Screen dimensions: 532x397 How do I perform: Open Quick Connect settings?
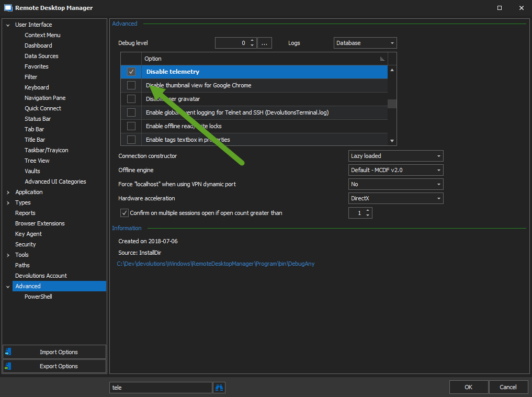pyautogui.click(x=43, y=108)
